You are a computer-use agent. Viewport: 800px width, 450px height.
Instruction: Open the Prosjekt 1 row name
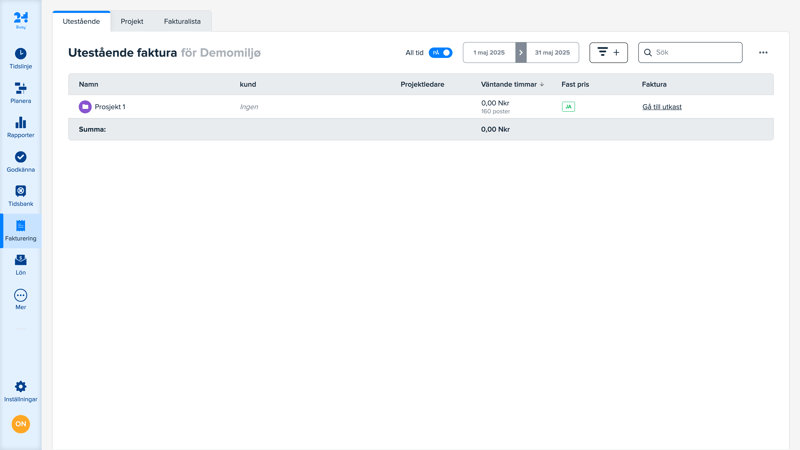click(110, 107)
